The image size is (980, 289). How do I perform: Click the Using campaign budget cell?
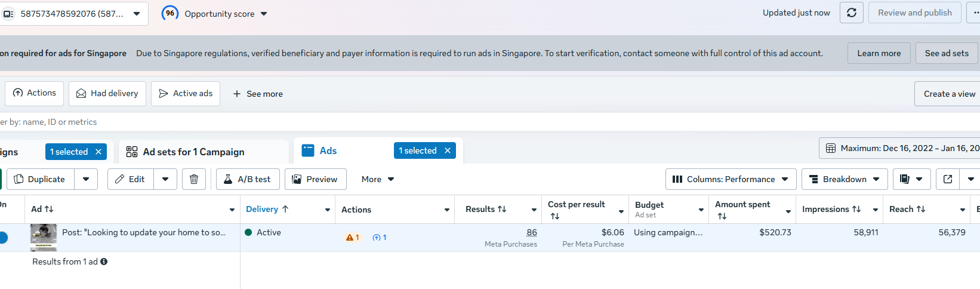pos(668,232)
